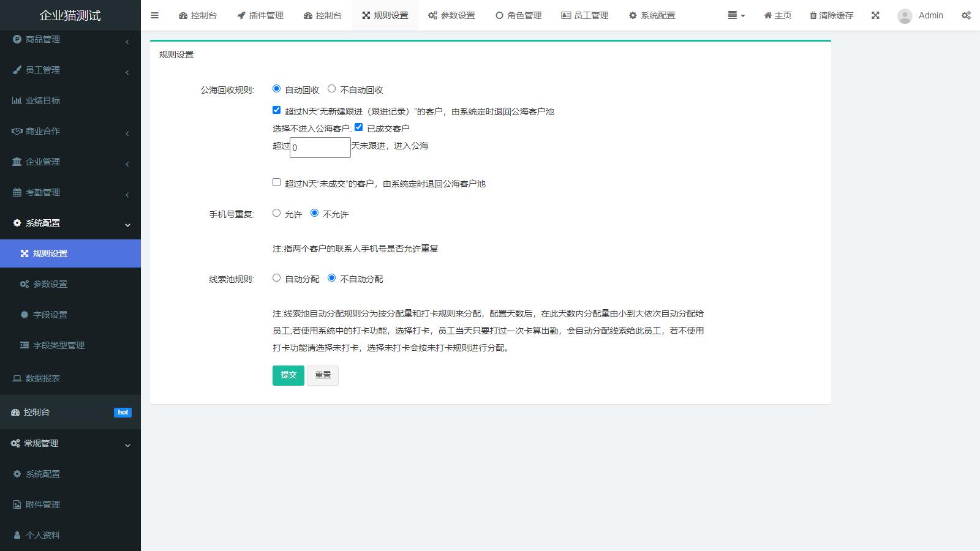Click the home icon labeled 主页

click(x=767, y=15)
